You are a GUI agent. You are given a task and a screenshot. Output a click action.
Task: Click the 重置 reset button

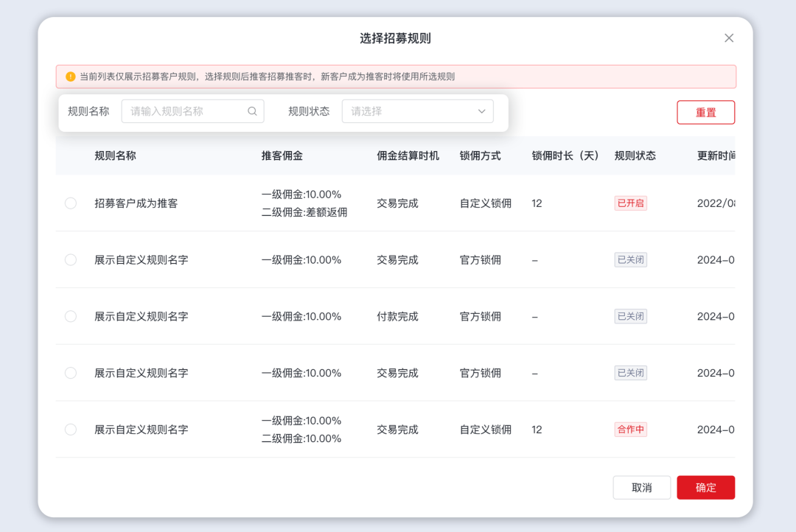[705, 112]
